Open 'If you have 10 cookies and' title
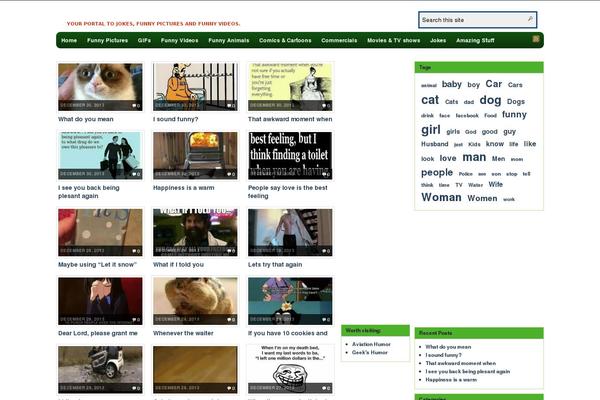The image size is (600, 400). (288, 333)
